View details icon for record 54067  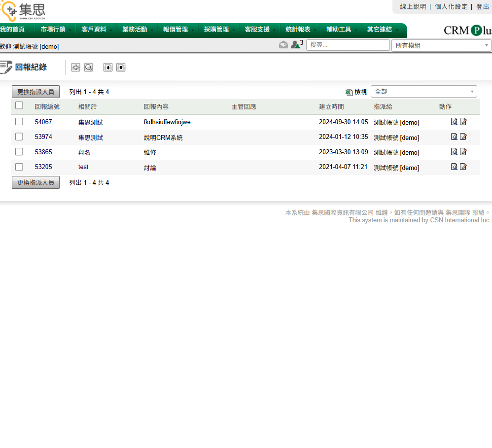[454, 122]
